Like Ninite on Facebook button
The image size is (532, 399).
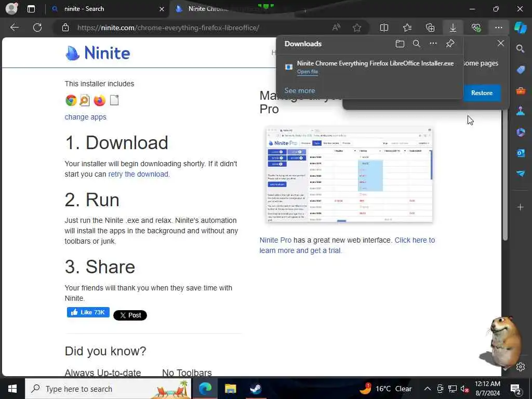click(x=88, y=312)
